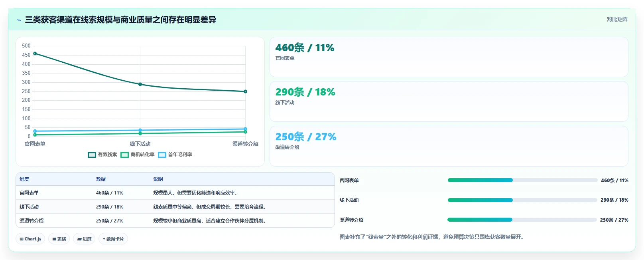The height and width of the screenshot is (260, 644).
Task: Click the 表格 tag chip
Action: [x=59, y=239]
